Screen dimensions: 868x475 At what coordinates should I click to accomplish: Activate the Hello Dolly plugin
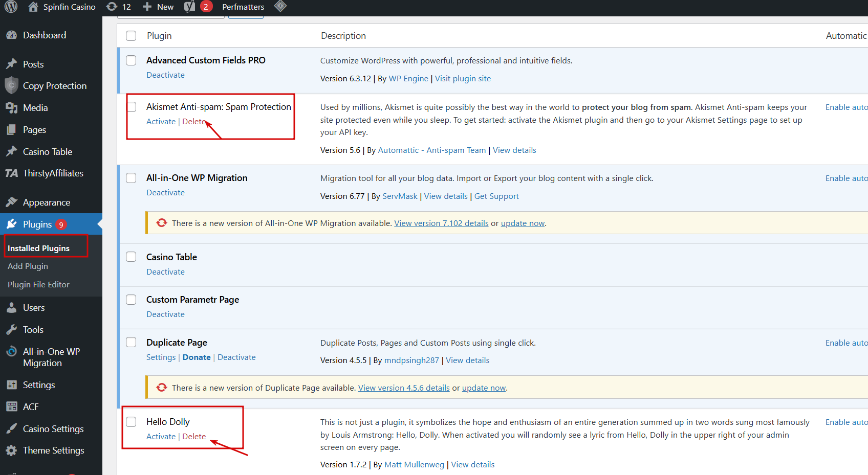pos(161,436)
